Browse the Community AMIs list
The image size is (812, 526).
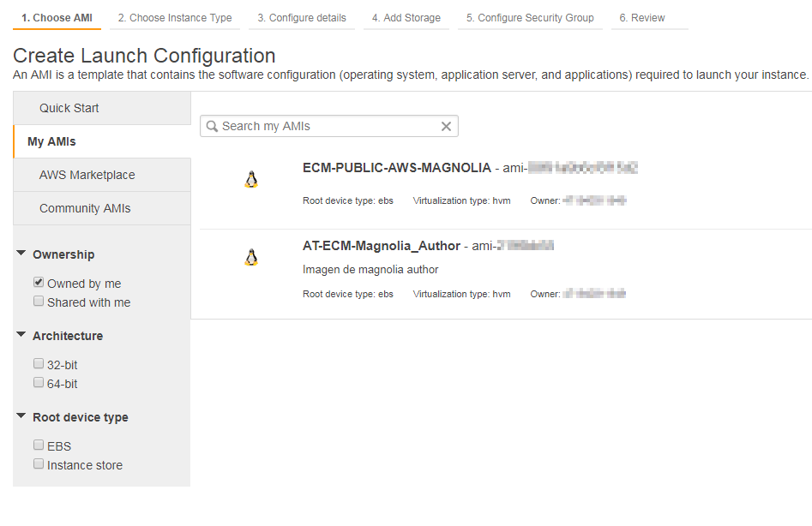(x=102, y=208)
